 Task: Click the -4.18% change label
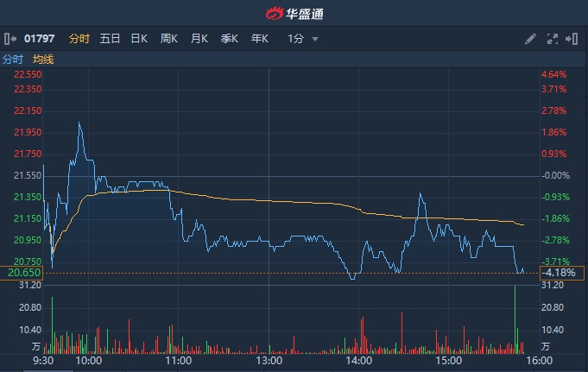[x=561, y=274]
